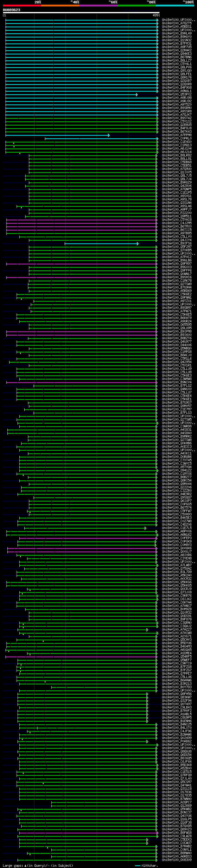This screenshot has height=868, width=197.
Task: Click UniRef100_Q0WN17 label
Action: click(177, 274)
